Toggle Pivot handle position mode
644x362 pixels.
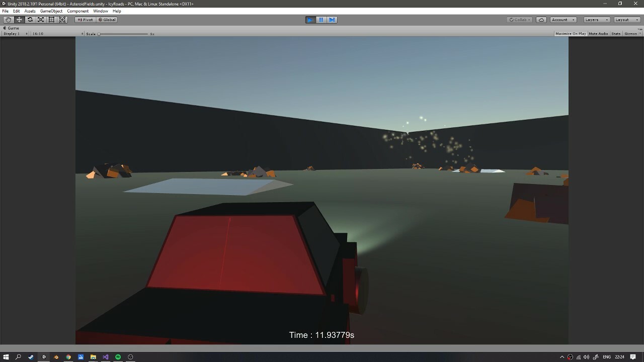tap(85, 20)
